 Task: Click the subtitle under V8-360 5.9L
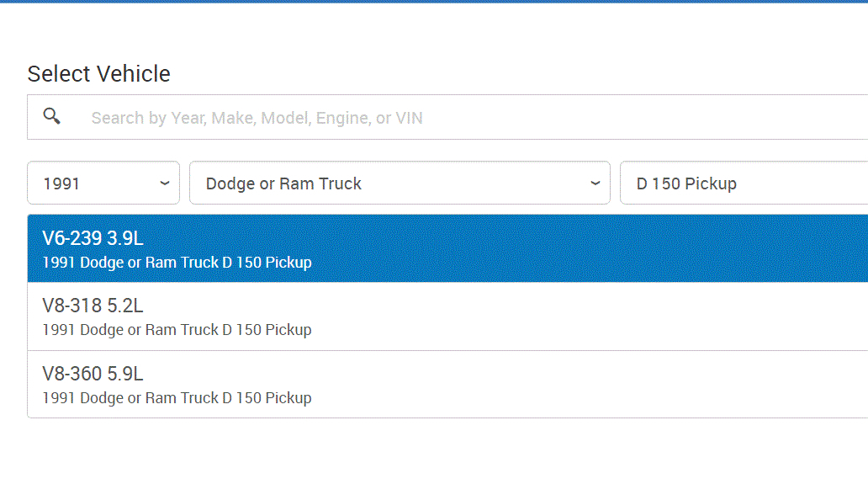(x=177, y=397)
